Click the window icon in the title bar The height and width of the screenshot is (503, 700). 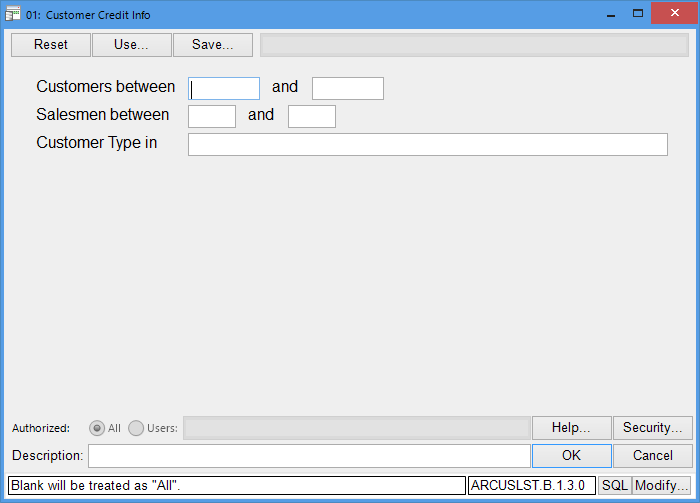tap(13, 15)
